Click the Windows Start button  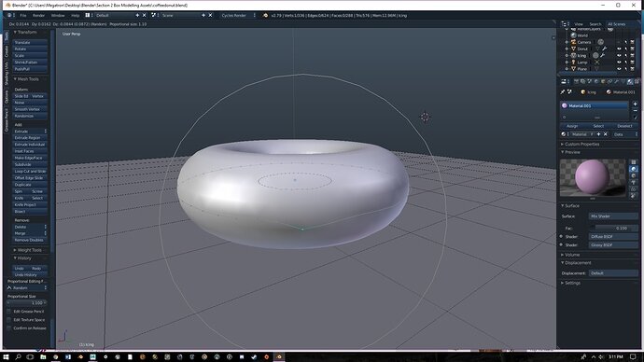point(6,357)
